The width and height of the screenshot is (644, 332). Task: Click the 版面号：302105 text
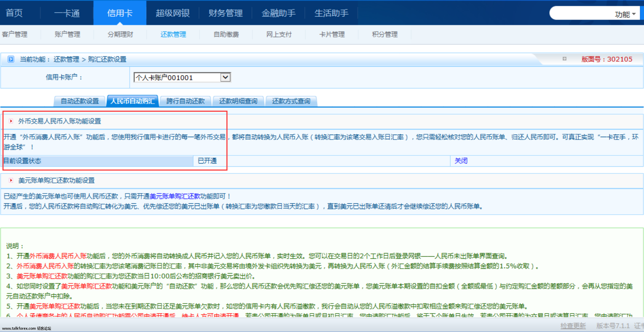[607, 59]
